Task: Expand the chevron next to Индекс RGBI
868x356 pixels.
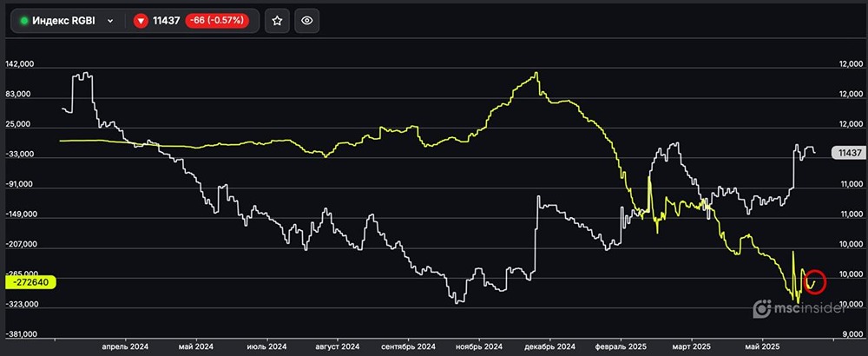Action: tap(110, 21)
